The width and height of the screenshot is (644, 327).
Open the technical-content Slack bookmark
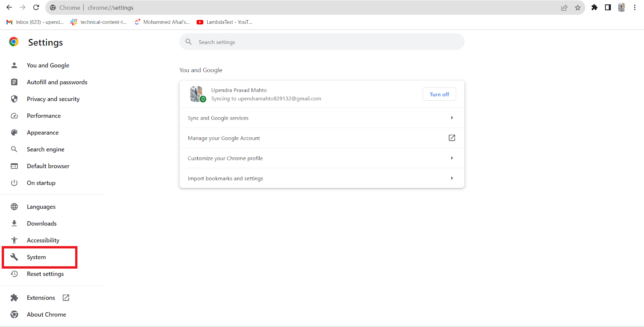click(99, 22)
